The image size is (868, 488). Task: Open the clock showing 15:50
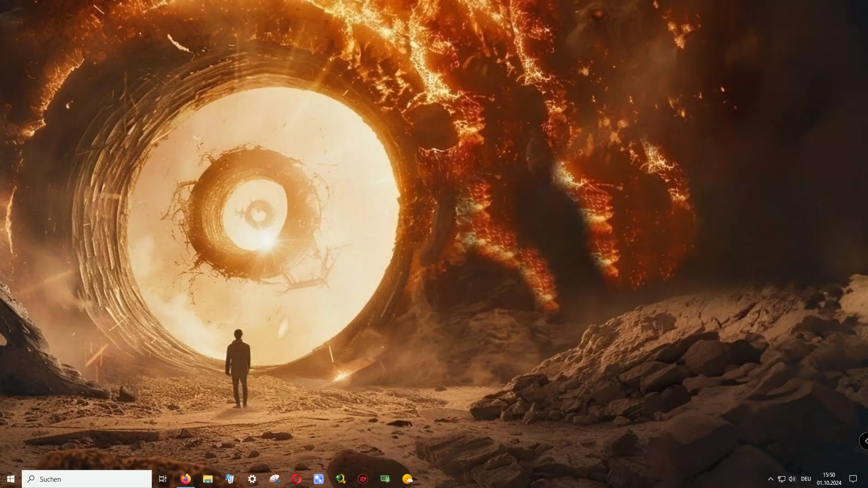point(829,479)
